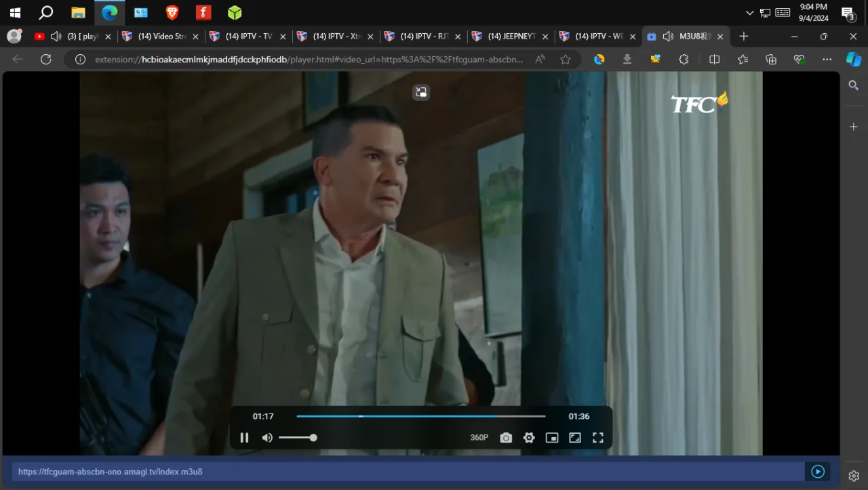Open Copilot in the Edge toolbar
The width and height of the screenshot is (868, 490).
click(854, 60)
